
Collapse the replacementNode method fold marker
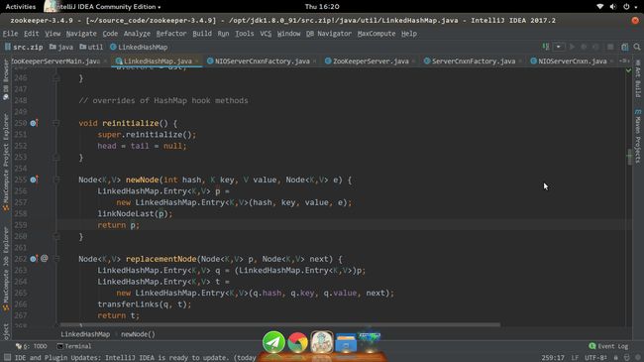(x=56, y=259)
